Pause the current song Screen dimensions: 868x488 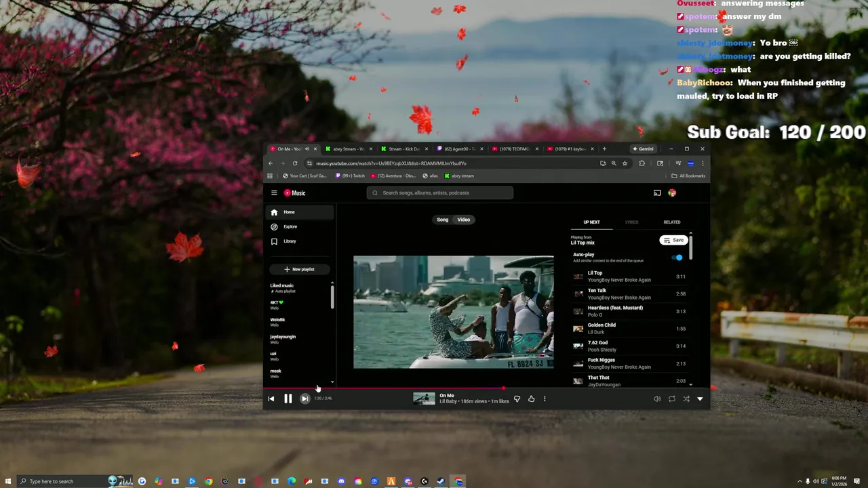click(288, 399)
